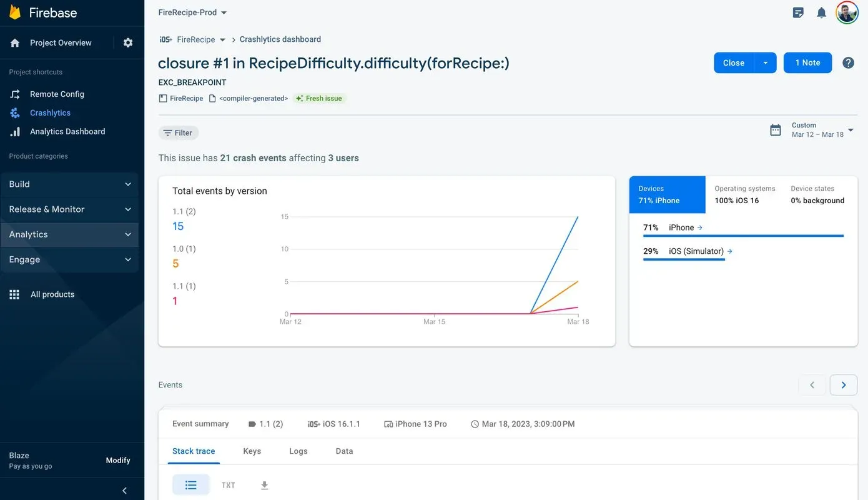Screen dimensions: 868x500
Task: Open the 1 Note button
Action: pyautogui.click(x=807, y=62)
